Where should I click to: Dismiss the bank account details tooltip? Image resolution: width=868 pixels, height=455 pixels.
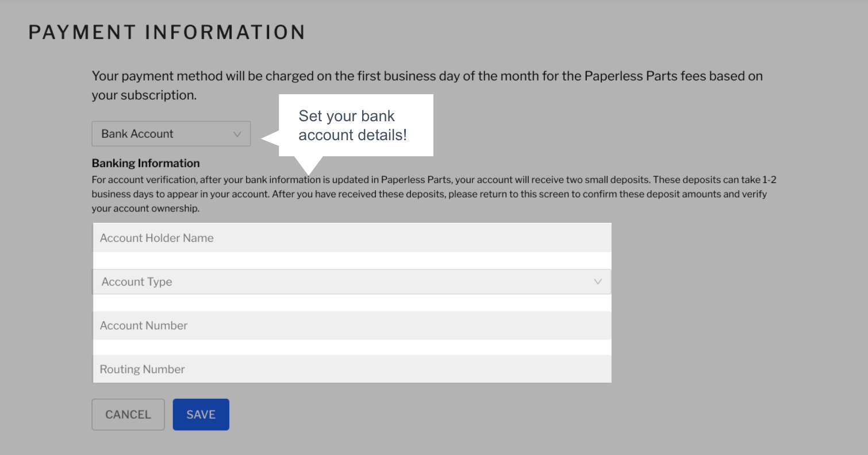(355, 125)
